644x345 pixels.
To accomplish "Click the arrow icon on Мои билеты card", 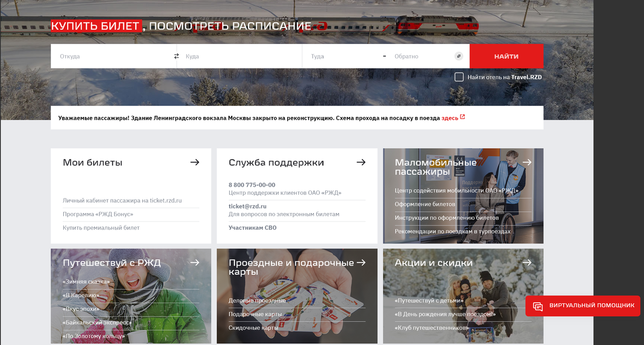I will click(195, 162).
